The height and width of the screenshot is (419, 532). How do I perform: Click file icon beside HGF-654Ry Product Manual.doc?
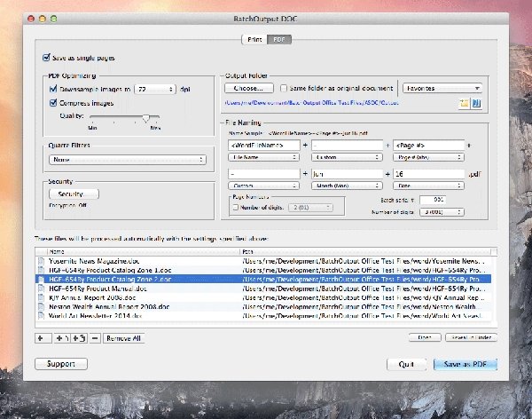click(41, 289)
